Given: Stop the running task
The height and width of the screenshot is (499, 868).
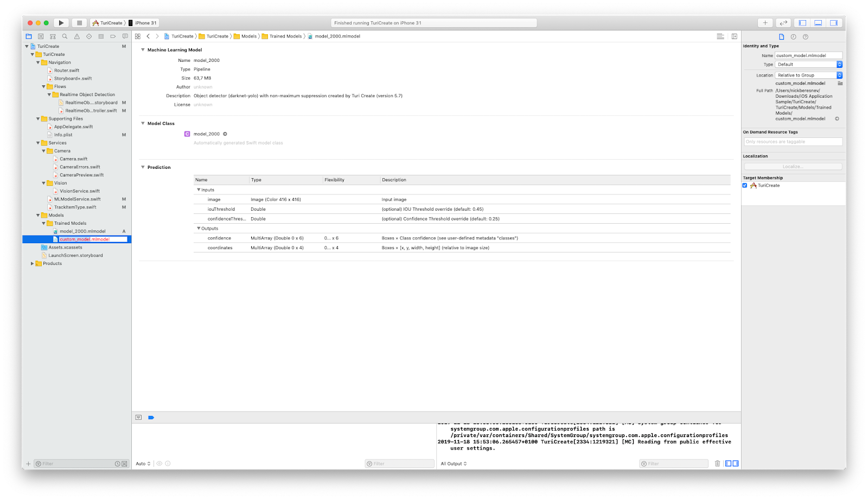Looking at the screenshot, I should click(x=79, y=23).
